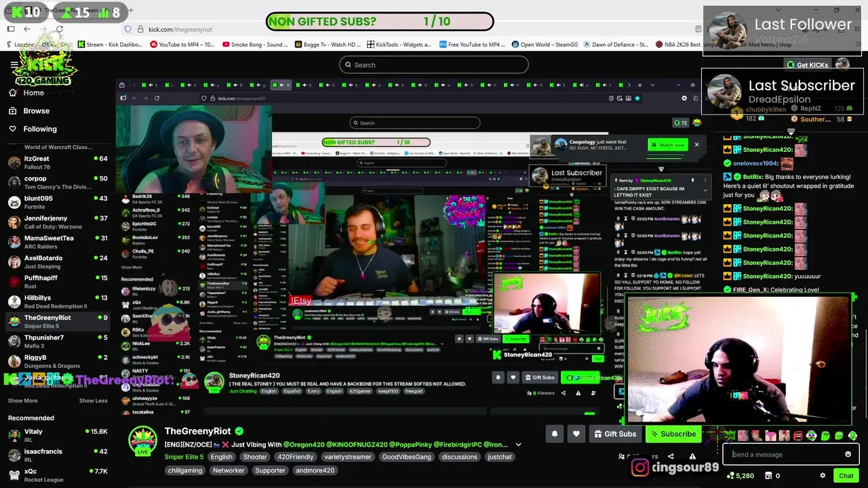Open Dawn of Defiance bookmark
Screen dimensions: 868x488
[x=616, y=45]
